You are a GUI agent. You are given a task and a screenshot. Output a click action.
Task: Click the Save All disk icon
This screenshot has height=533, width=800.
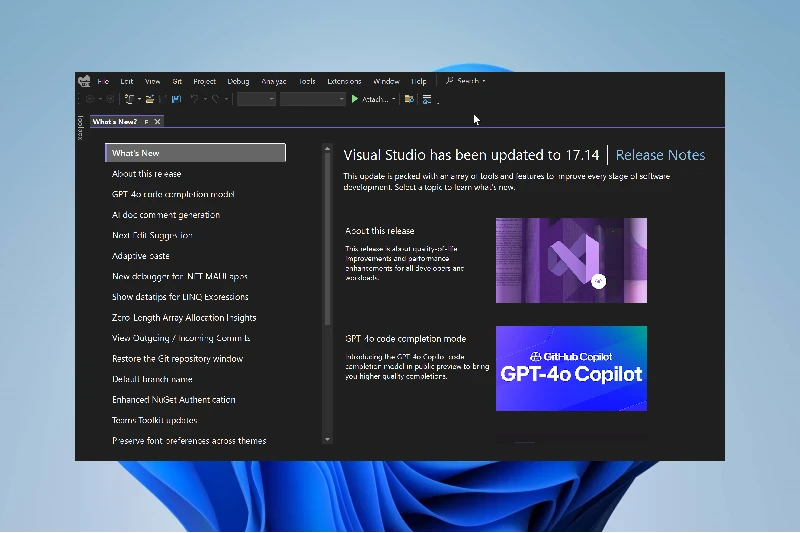177,99
